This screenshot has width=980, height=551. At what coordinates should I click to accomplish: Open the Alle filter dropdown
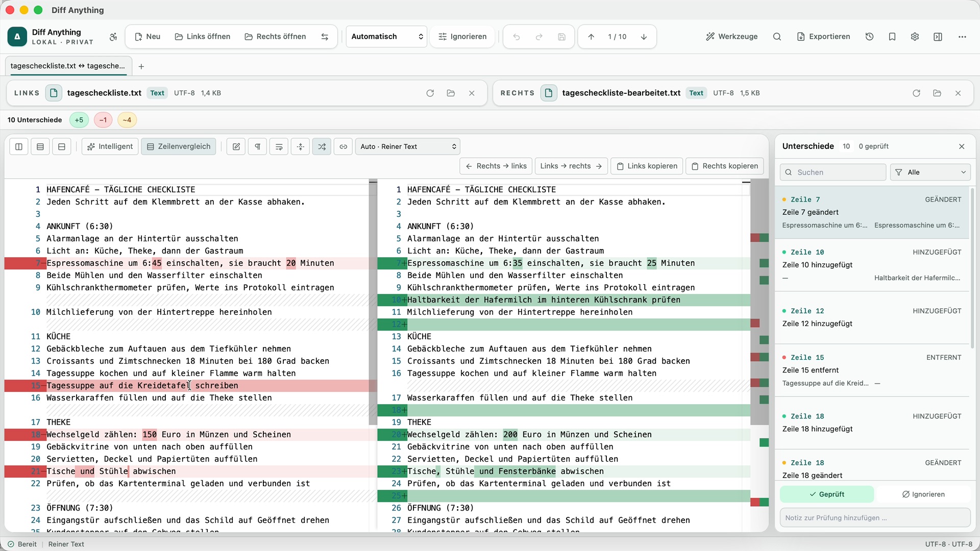click(930, 172)
